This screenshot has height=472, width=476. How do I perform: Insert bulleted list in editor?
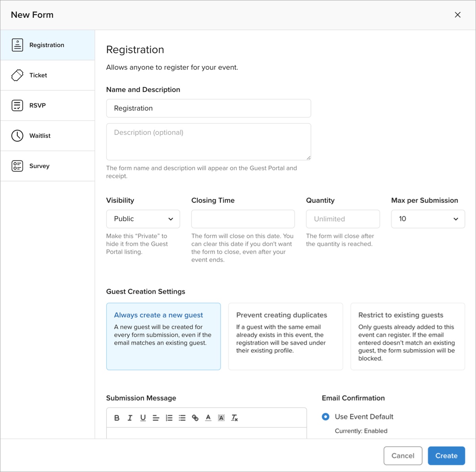coord(182,418)
